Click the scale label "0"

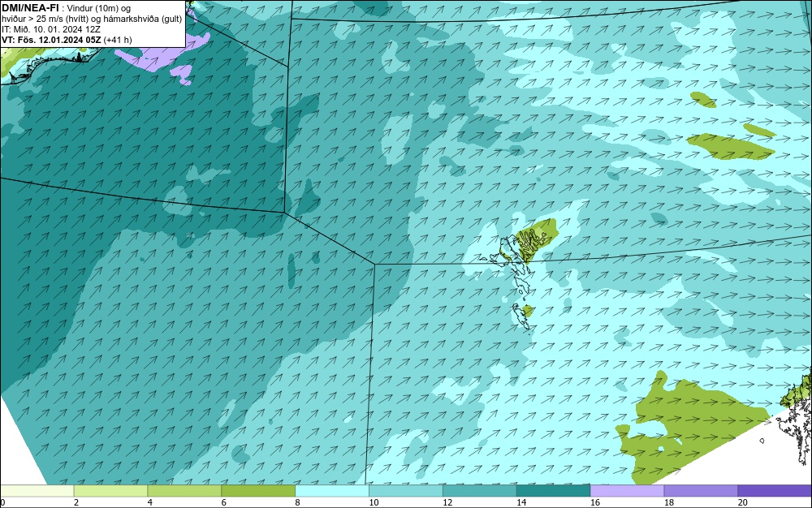pos(2,502)
